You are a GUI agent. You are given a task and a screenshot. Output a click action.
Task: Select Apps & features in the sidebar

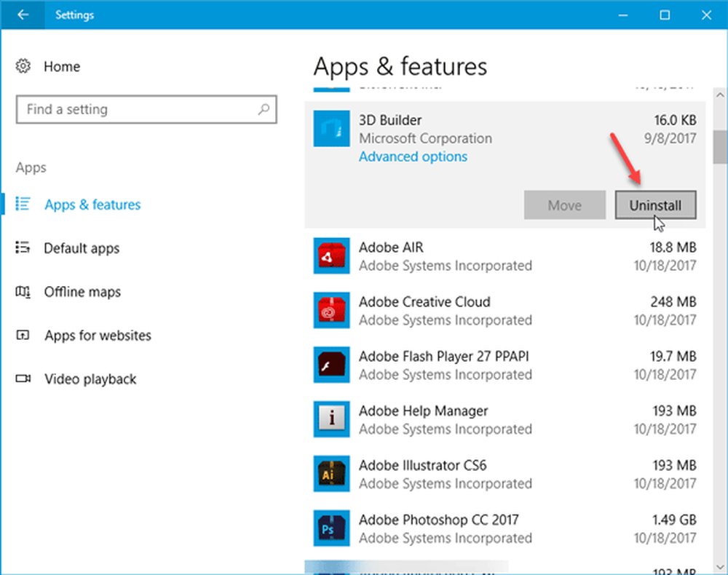coord(92,205)
